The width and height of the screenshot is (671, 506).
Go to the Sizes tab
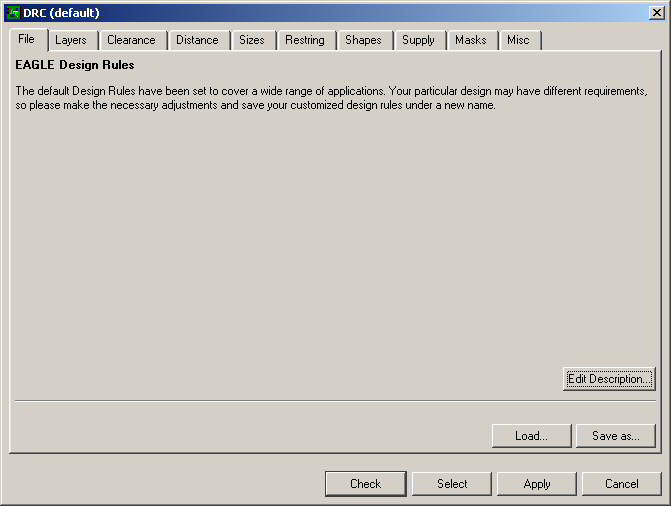coord(253,41)
